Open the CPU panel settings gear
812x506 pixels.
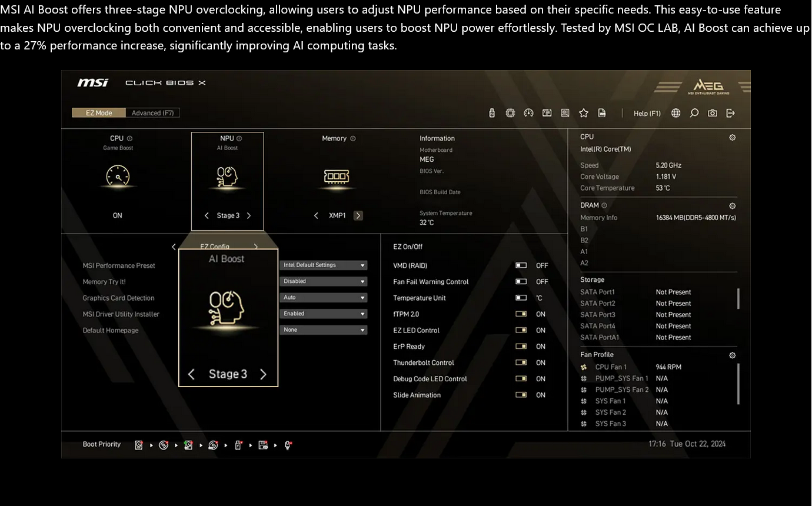[732, 138]
